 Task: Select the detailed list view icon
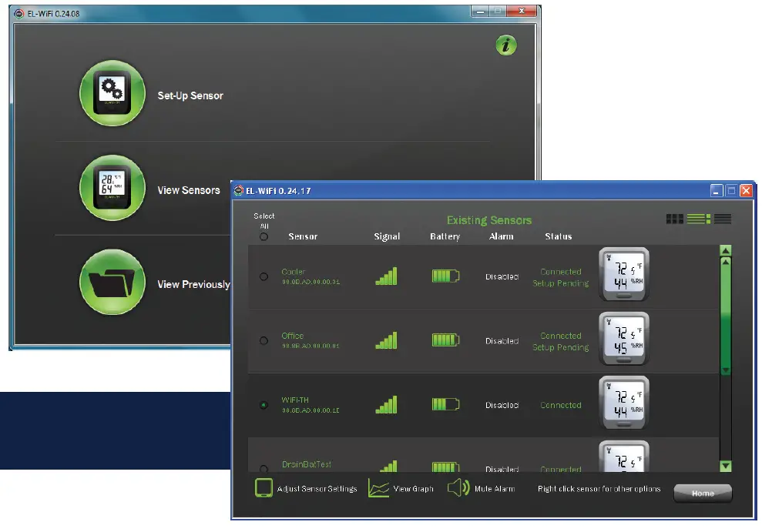click(698, 219)
